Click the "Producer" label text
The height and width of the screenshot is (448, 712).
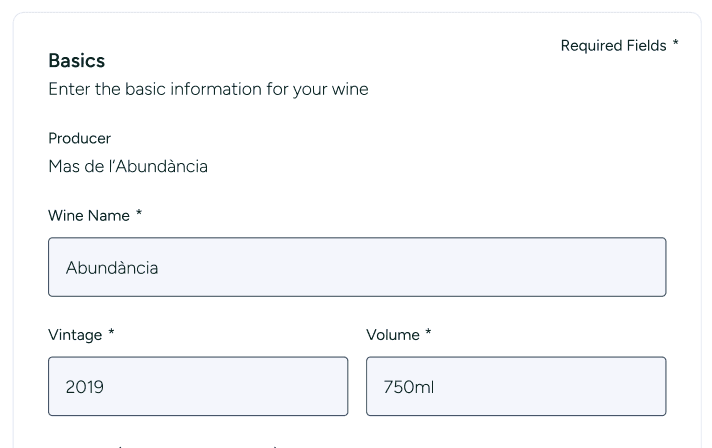point(80,138)
